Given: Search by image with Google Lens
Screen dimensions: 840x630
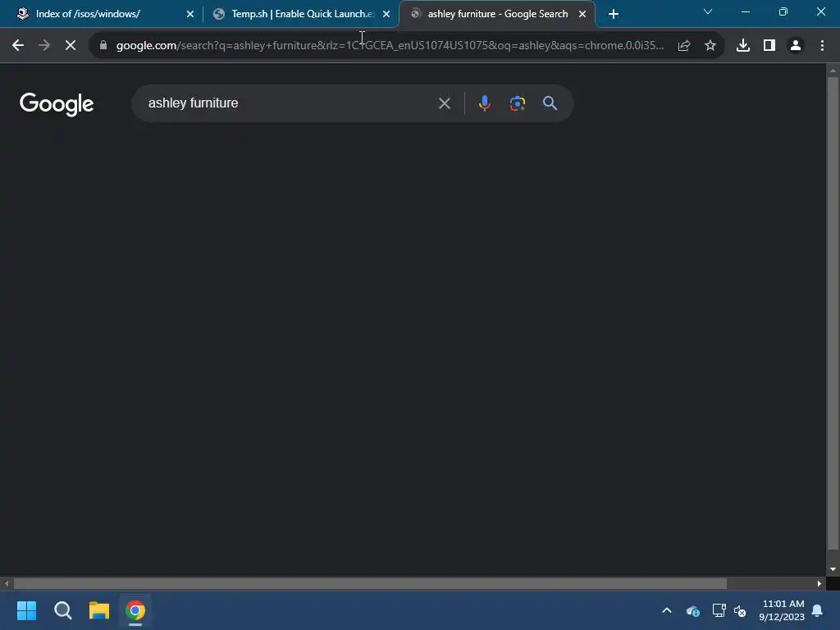Looking at the screenshot, I should tap(517, 103).
